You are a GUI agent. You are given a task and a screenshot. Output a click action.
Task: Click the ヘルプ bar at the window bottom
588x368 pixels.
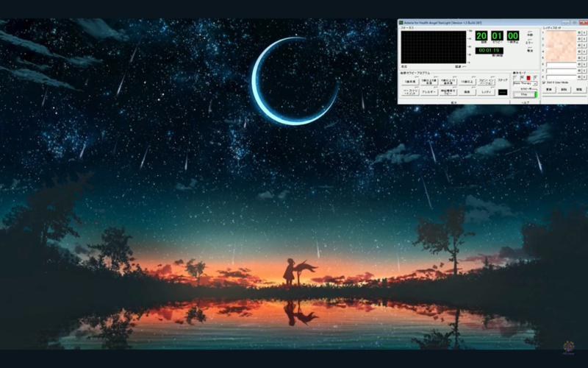point(526,102)
